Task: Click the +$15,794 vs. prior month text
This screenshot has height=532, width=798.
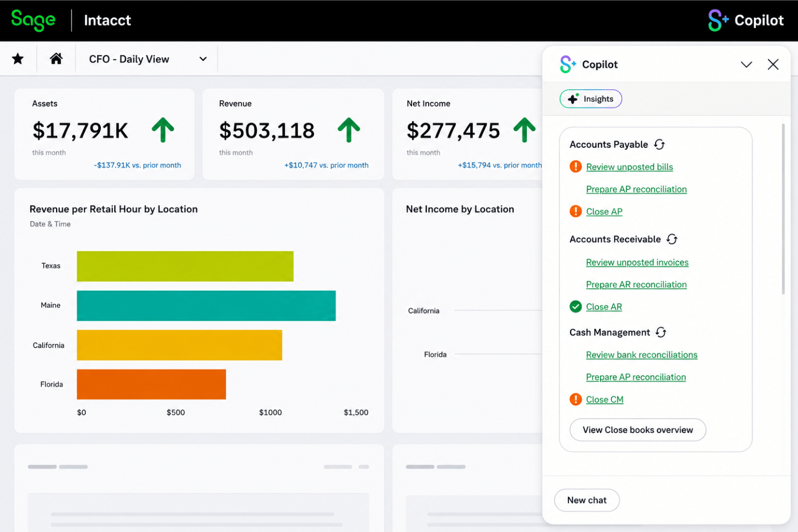Action: [x=500, y=165]
